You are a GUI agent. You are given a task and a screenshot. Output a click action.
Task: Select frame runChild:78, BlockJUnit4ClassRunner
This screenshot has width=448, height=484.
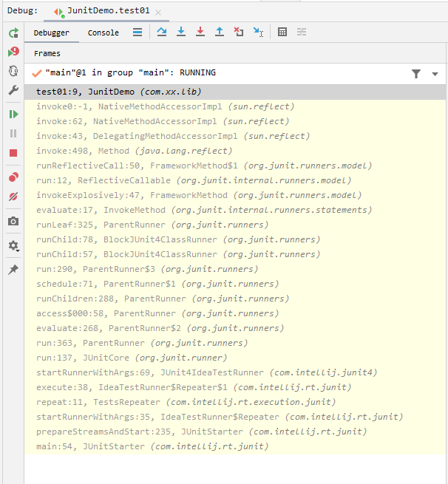pyautogui.click(x=235, y=240)
